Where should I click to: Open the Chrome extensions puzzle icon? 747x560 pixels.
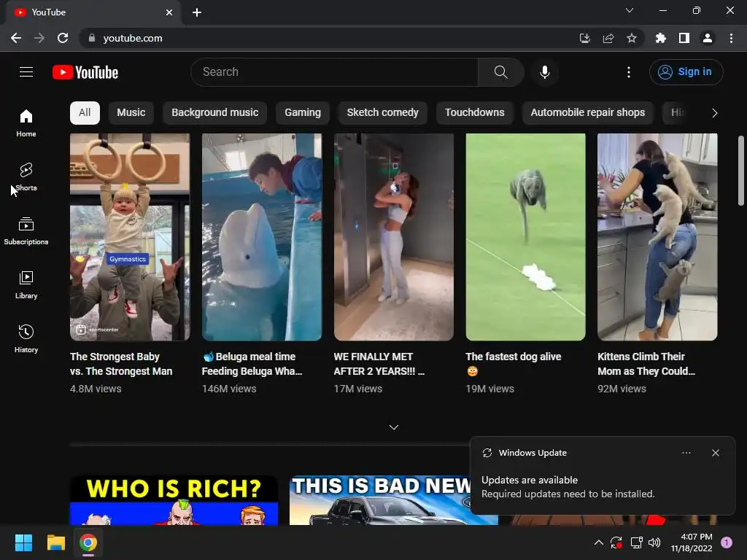click(x=660, y=38)
